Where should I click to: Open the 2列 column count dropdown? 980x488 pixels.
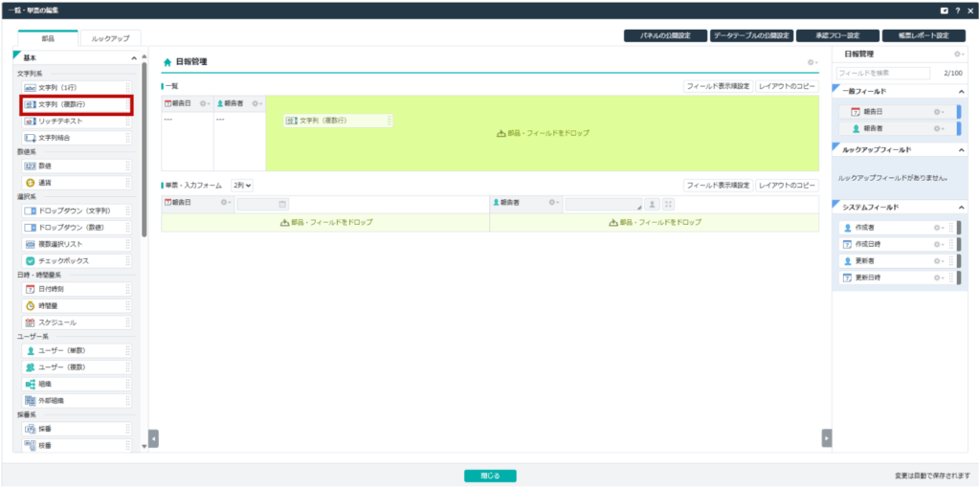(x=242, y=186)
